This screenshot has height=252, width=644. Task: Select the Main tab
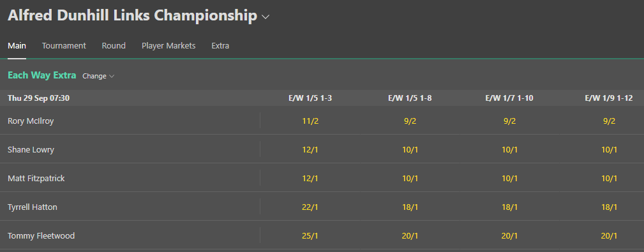17,45
